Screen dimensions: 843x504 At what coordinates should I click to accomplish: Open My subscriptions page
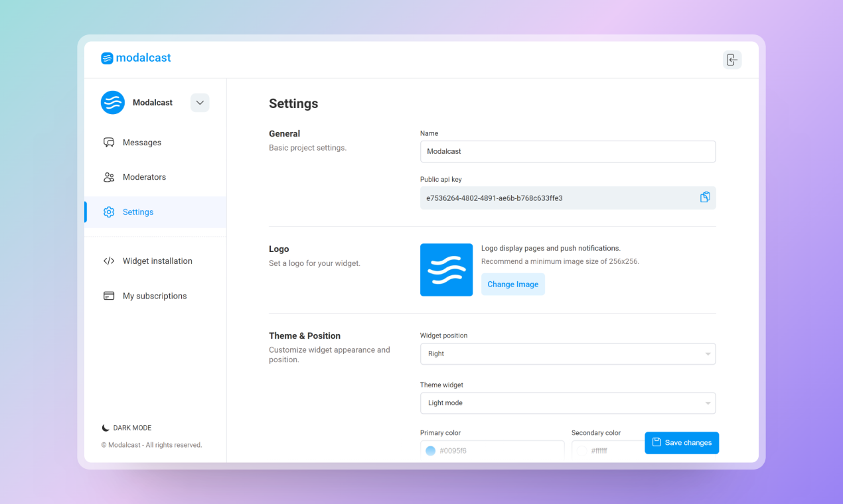[x=155, y=296]
